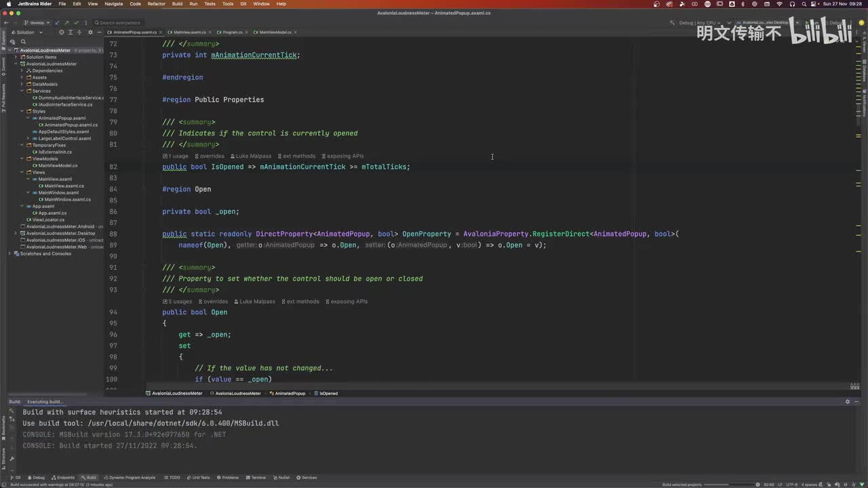The width and height of the screenshot is (868, 488).
Task: Open the Endpoints tool window
Action: pyautogui.click(x=62, y=477)
